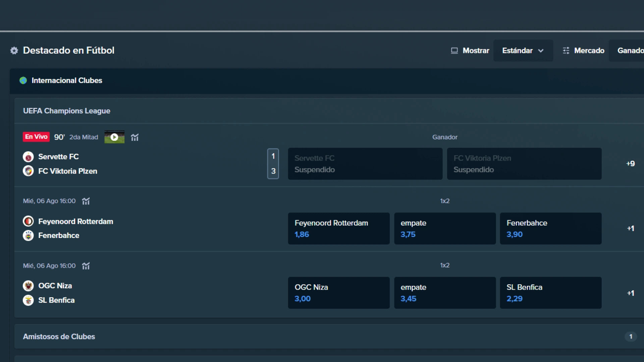Image resolution: width=644 pixels, height=362 pixels.
Task: Open stats icon for OGC Niza vs Benfica
Action: pos(86,266)
